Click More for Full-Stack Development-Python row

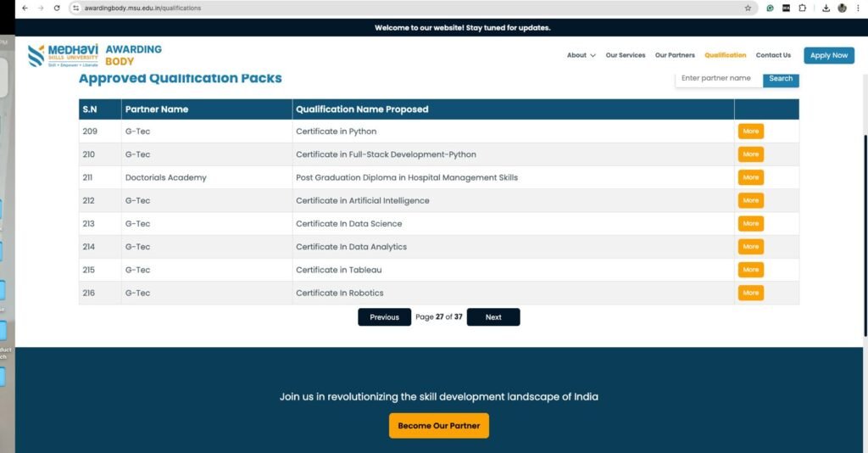click(x=751, y=154)
